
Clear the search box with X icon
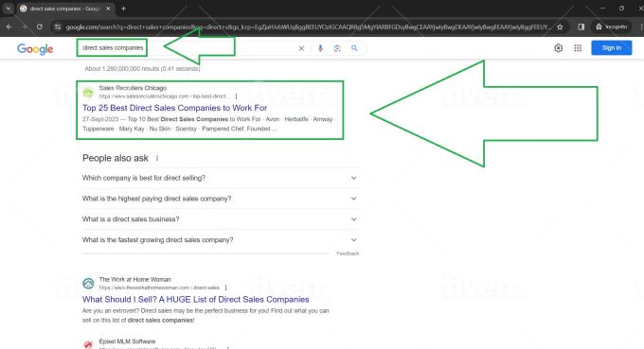pyautogui.click(x=301, y=48)
